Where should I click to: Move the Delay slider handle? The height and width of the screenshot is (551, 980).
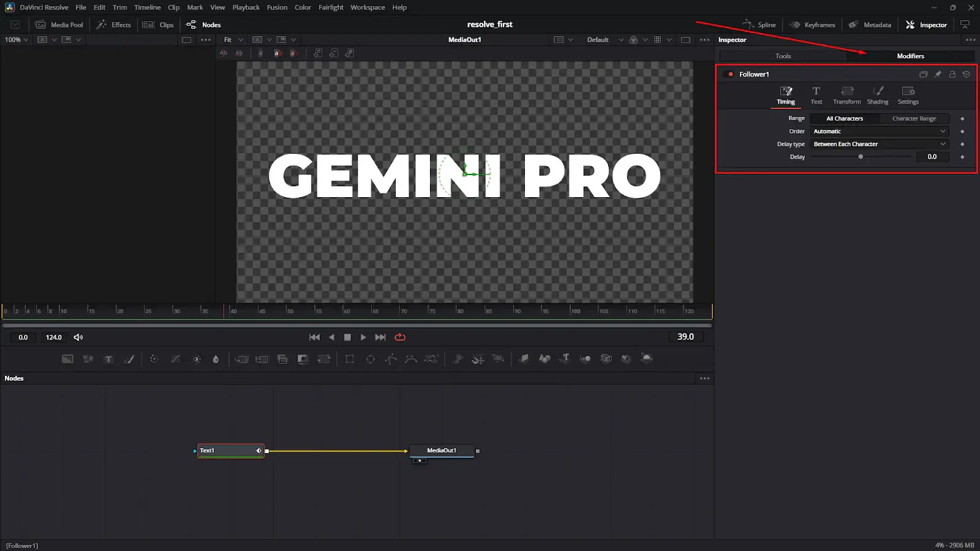[861, 157]
